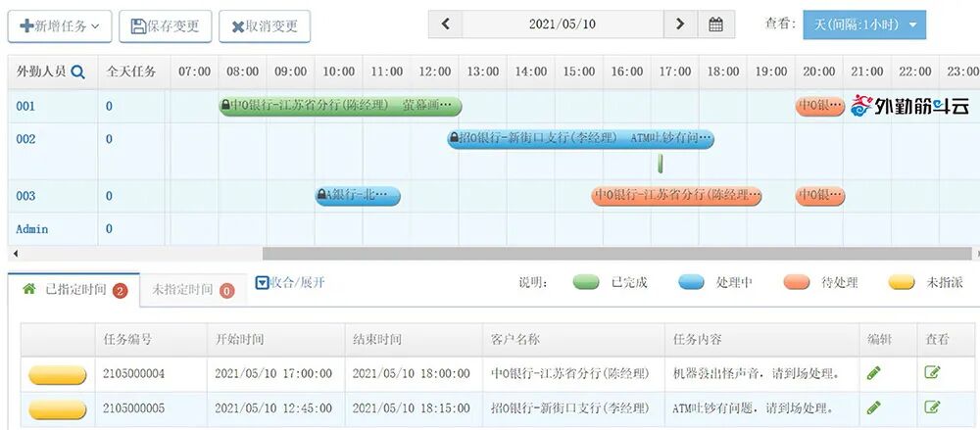Click 取消变更 to cancel changes
Viewport: 980px width, 430px height.
click(x=265, y=26)
